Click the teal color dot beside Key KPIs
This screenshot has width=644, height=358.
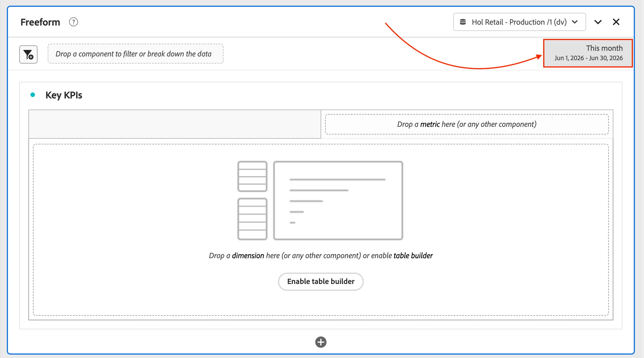click(x=33, y=95)
